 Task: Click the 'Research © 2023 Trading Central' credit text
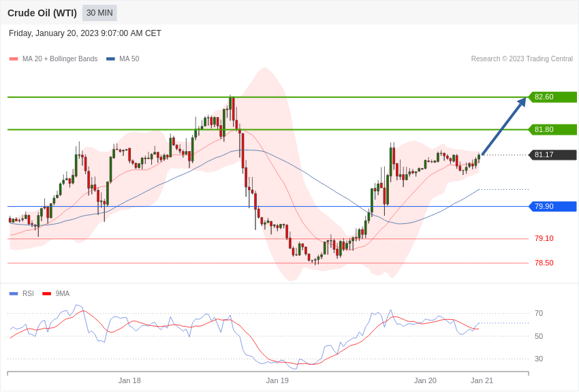(522, 59)
